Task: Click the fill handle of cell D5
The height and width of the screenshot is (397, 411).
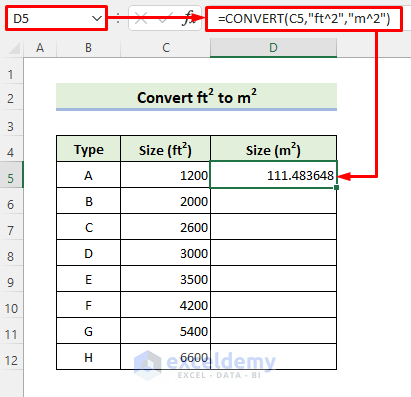Action: coord(336,188)
